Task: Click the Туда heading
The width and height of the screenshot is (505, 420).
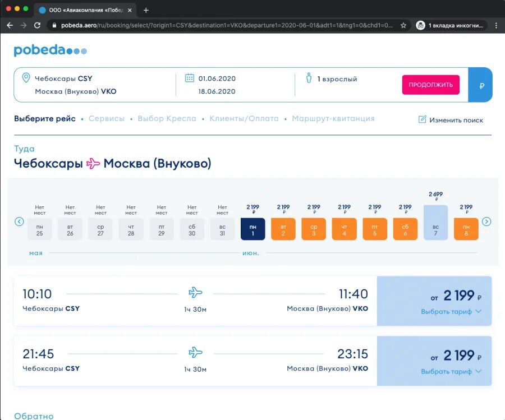Action: [24, 149]
